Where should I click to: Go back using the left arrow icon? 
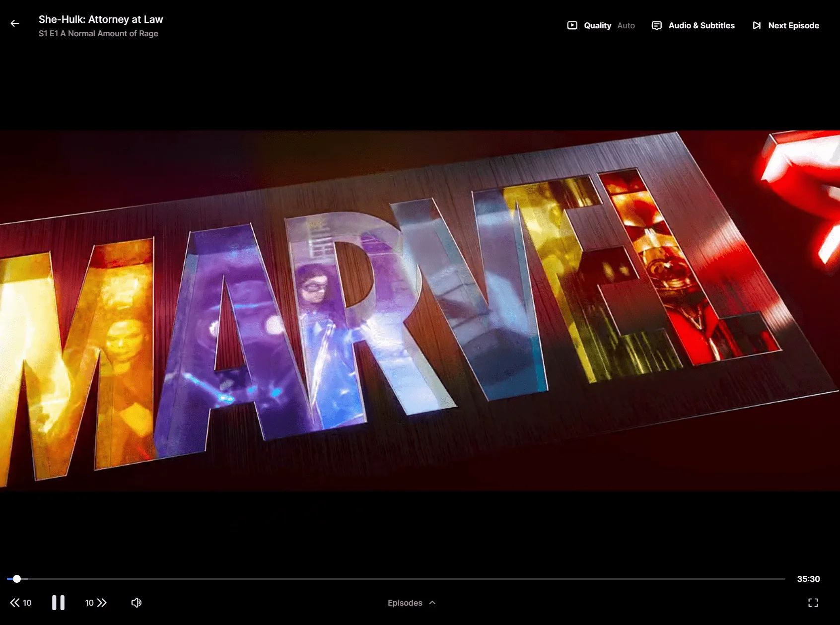pyautogui.click(x=15, y=23)
